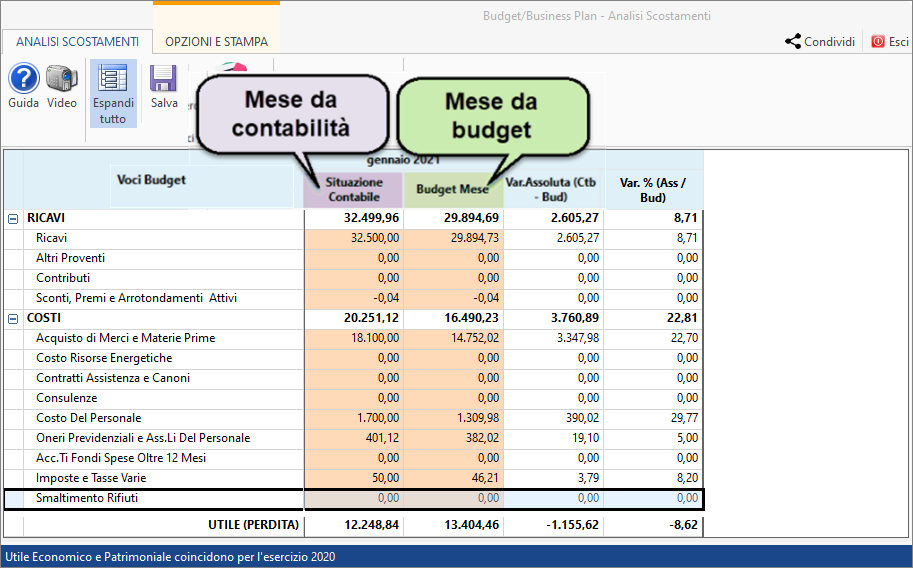The image size is (913, 568).
Task: Click the 29,77 percentage cell
Action: click(x=654, y=418)
